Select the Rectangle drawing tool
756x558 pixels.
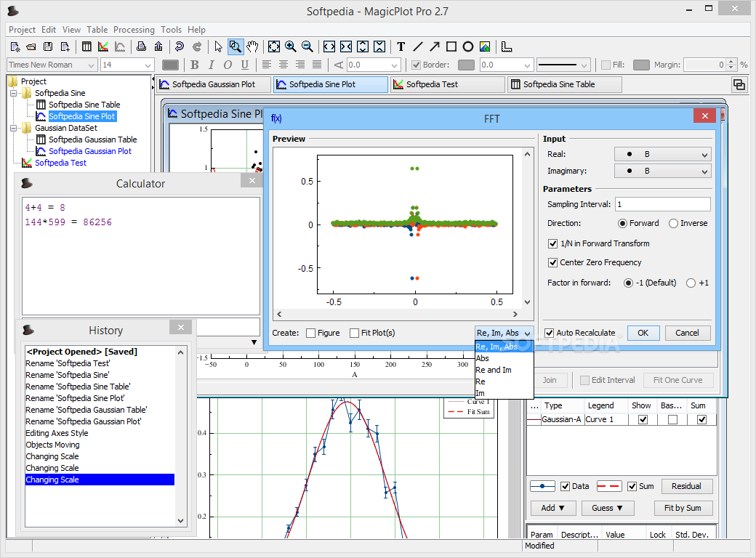click(x=451, y=46)
